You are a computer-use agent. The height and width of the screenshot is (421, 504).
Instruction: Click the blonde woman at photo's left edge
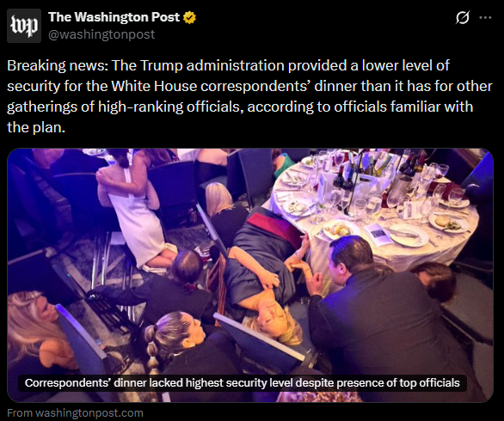[x=39, y=334]
